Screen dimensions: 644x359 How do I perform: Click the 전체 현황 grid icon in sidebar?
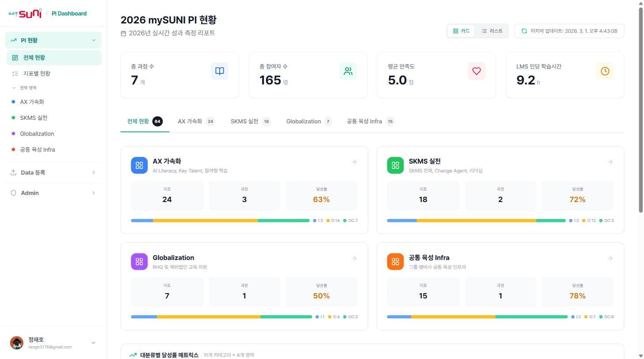pyautogui.click(x=15, y=57)
